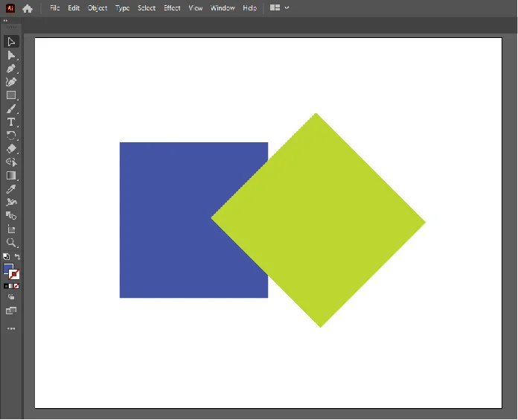
Task: Choose the Curvature tool
Action: pos(11,82)
